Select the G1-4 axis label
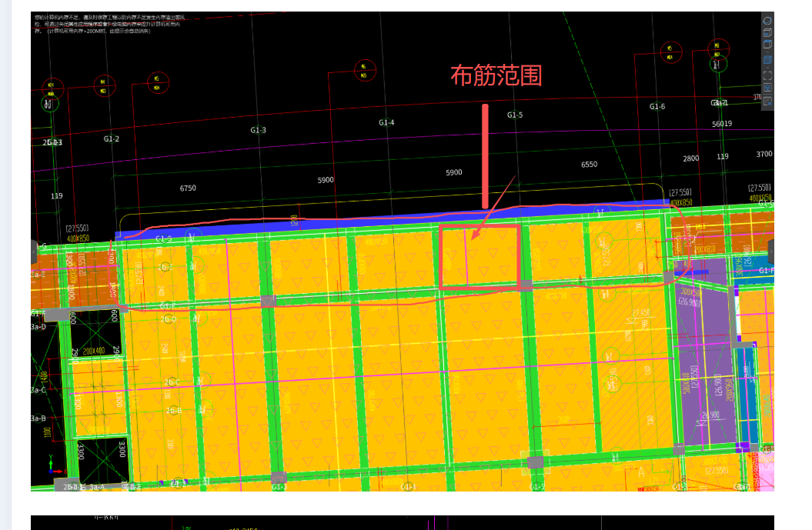 click(386, 122)
